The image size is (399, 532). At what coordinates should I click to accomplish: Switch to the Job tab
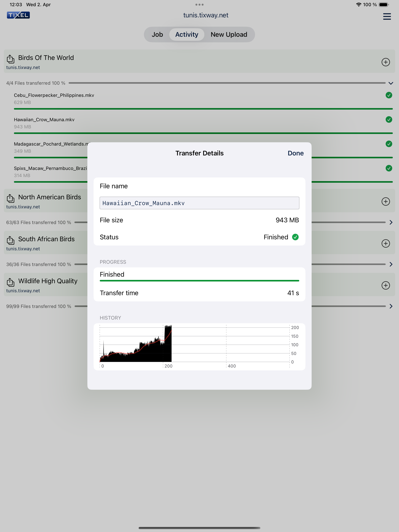(x=157, y=35)
